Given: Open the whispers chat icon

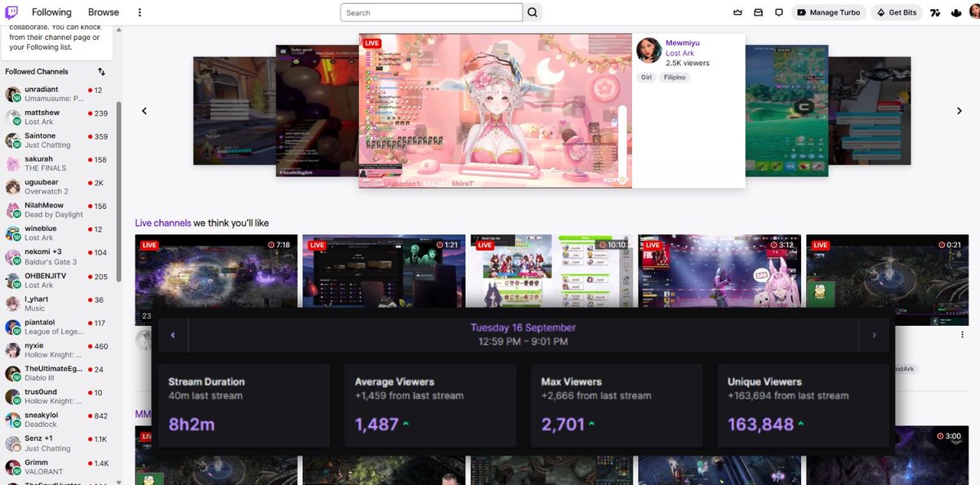Looking at the screenshot, I should pyautogui.click(x=779, y=12).
